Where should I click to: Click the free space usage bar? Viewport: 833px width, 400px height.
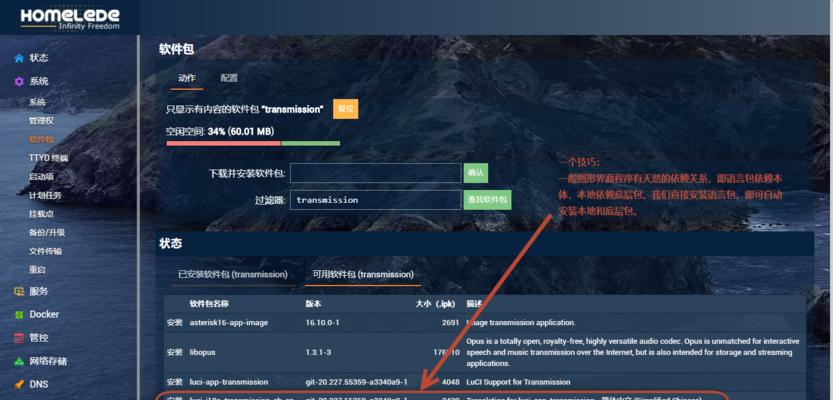coord(253,143)
